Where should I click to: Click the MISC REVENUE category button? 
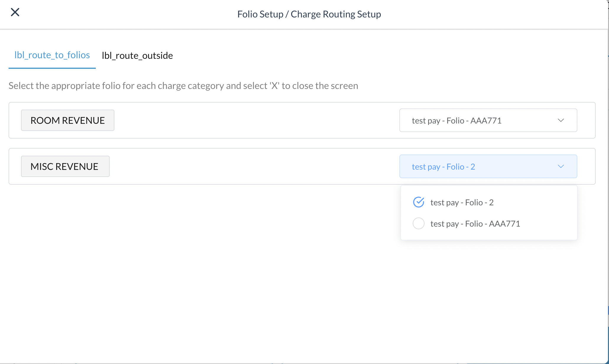click(65, 166)
